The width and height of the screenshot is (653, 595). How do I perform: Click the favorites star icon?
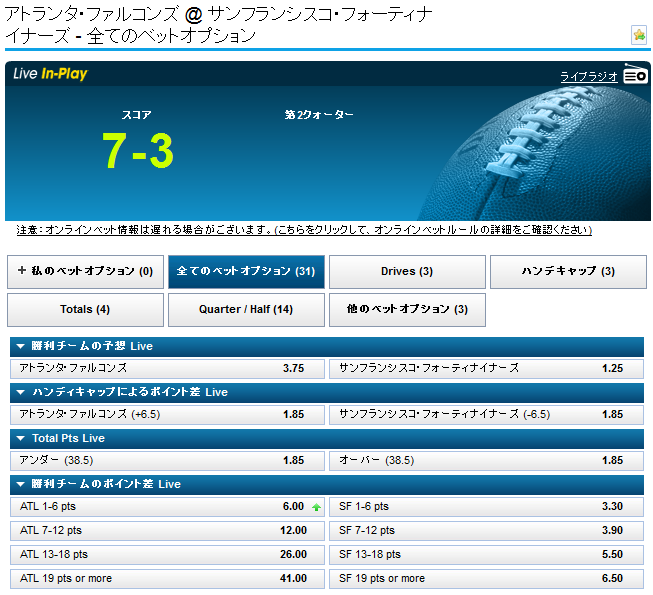click(x=639, y=35)
